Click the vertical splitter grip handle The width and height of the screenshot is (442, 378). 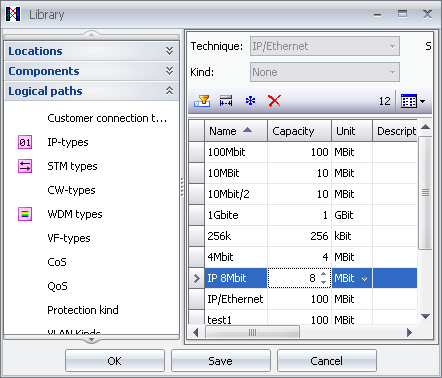coord(182,187)
